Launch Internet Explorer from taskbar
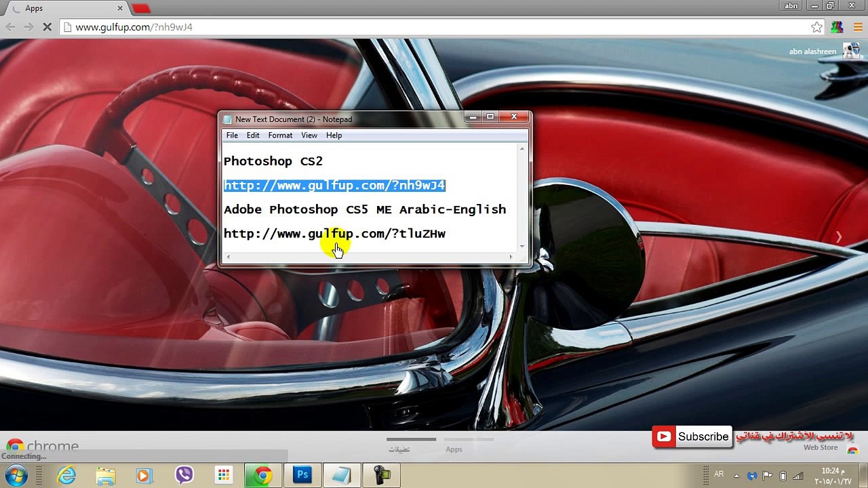This screenshot has height=488, width=868. (x=66, y=475)
